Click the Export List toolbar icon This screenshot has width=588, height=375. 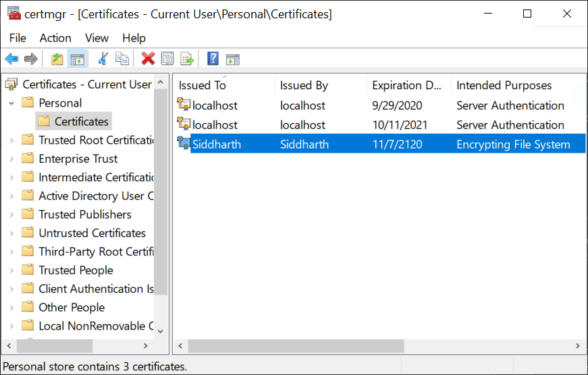[x=187, y=59]
